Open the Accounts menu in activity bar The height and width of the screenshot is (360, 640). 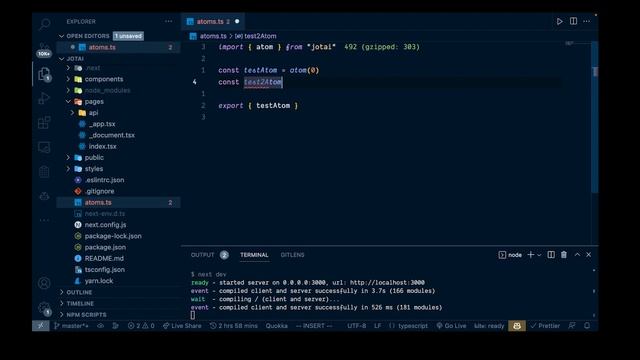click(44, 283)
